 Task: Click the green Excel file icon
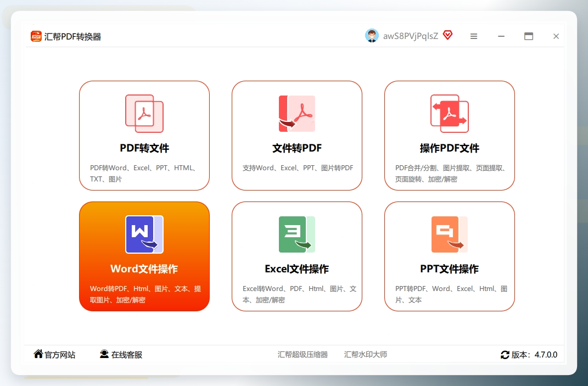pos(297,234)
